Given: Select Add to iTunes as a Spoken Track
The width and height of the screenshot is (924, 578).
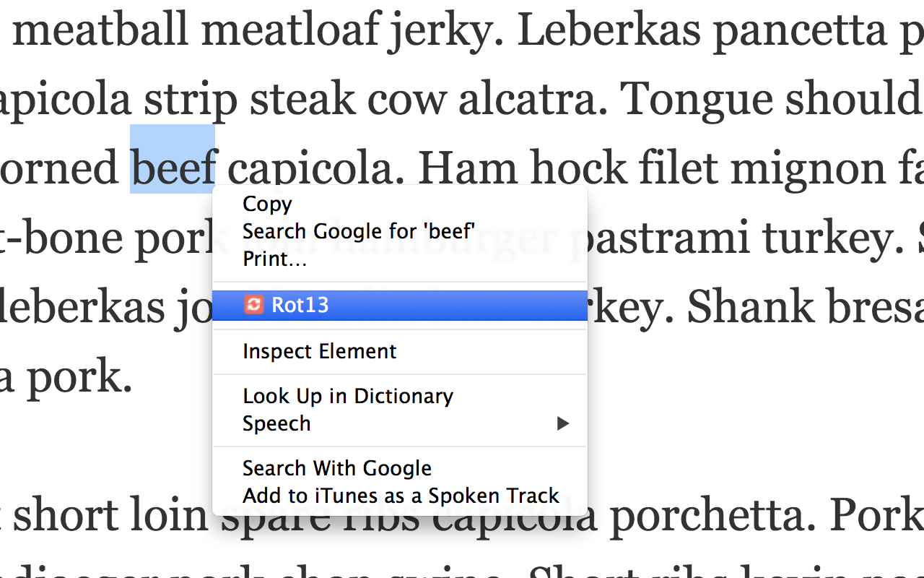Looking at the screenshot, I should point(401,496).
